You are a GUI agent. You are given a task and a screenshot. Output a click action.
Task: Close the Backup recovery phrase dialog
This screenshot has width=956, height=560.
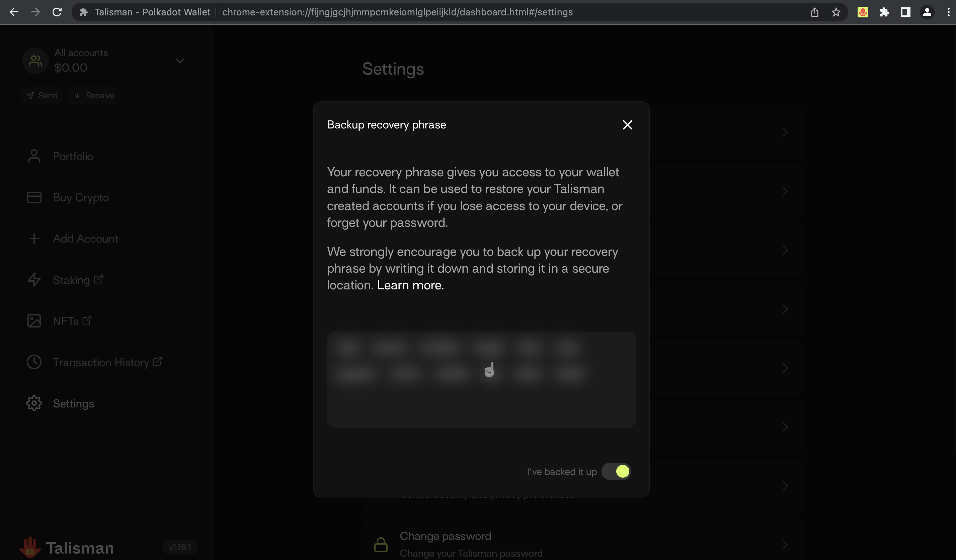tap(628, 125)
